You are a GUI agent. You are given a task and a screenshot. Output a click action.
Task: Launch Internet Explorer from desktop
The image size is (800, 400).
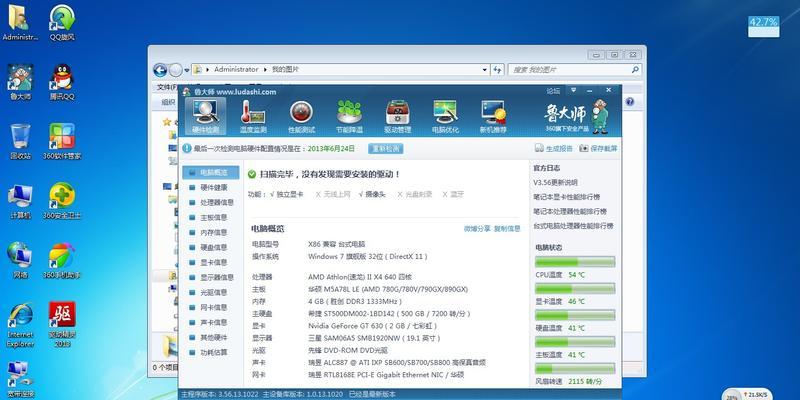click(20, 324)
